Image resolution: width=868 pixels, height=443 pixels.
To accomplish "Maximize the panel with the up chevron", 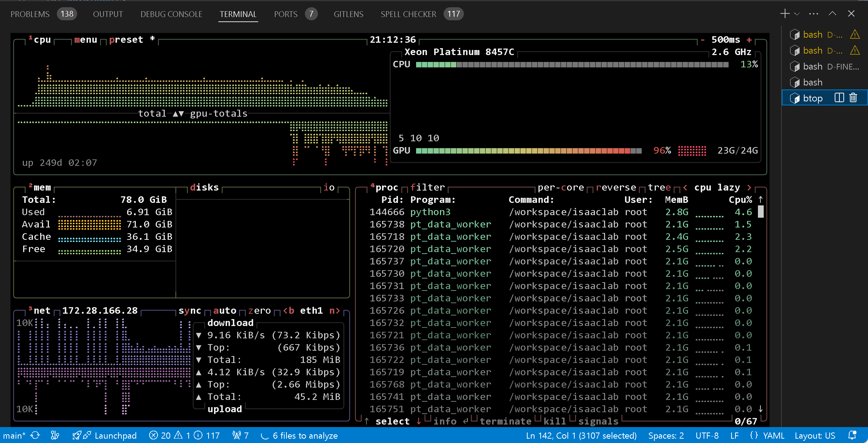I will click(833, 14).
